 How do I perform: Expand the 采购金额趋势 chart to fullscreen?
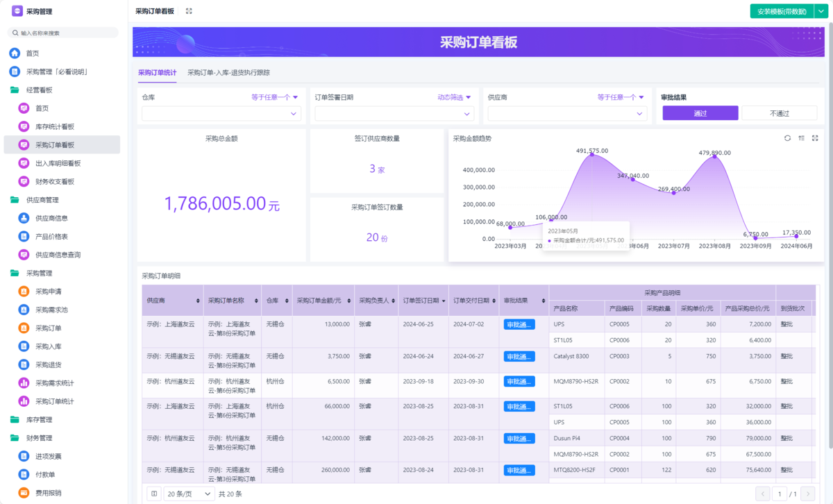click(815, 138)
